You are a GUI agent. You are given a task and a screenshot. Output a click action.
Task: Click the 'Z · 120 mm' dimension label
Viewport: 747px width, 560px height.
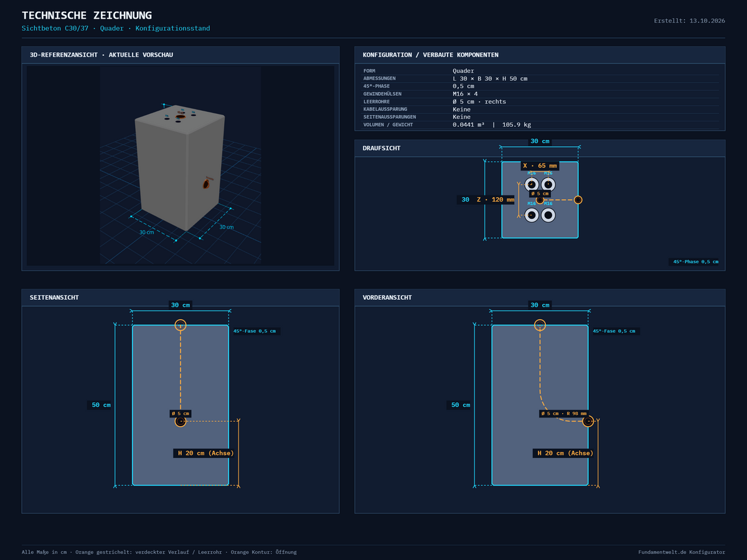tap(496, 200)
